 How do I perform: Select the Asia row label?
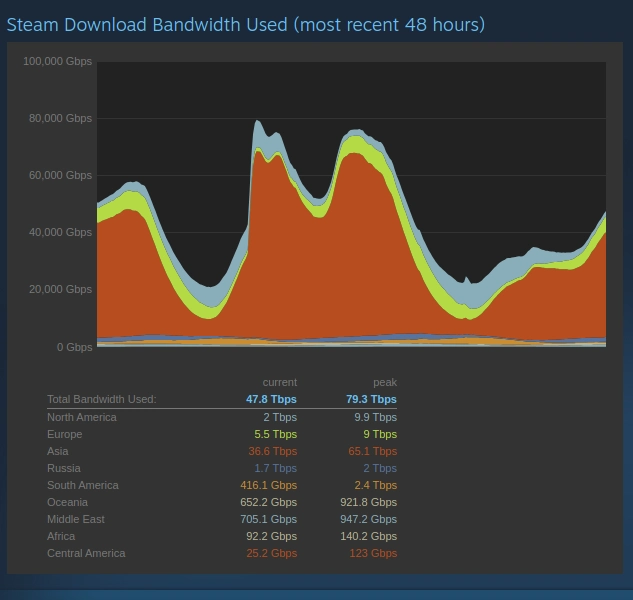click(x=58, y=451)
